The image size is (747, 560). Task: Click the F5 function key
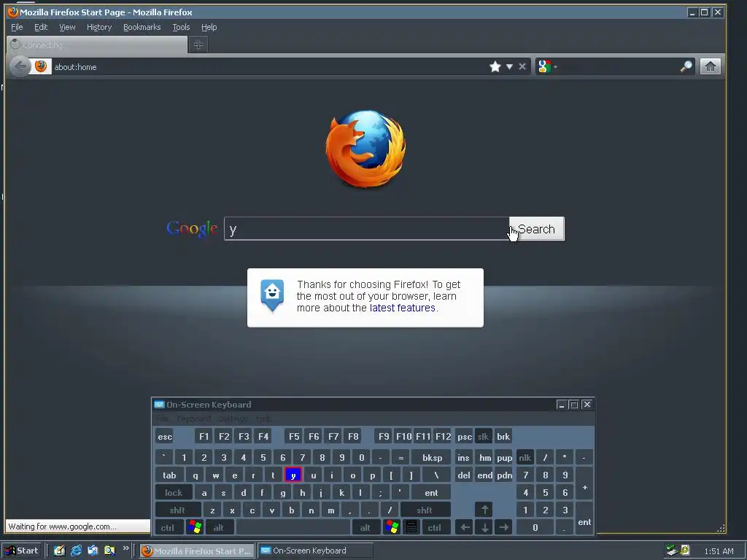[x=294, y=437]
